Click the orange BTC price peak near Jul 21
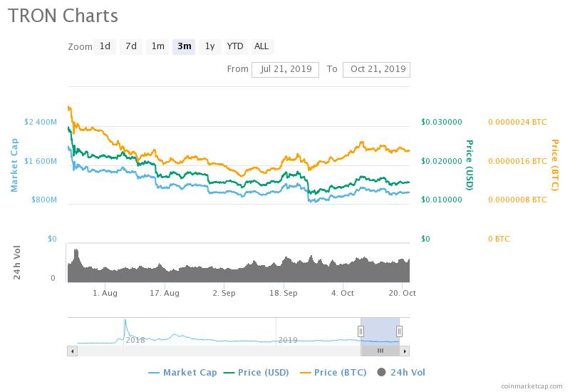This screenshot has width=570, height=392. click(x=69, y=108)
